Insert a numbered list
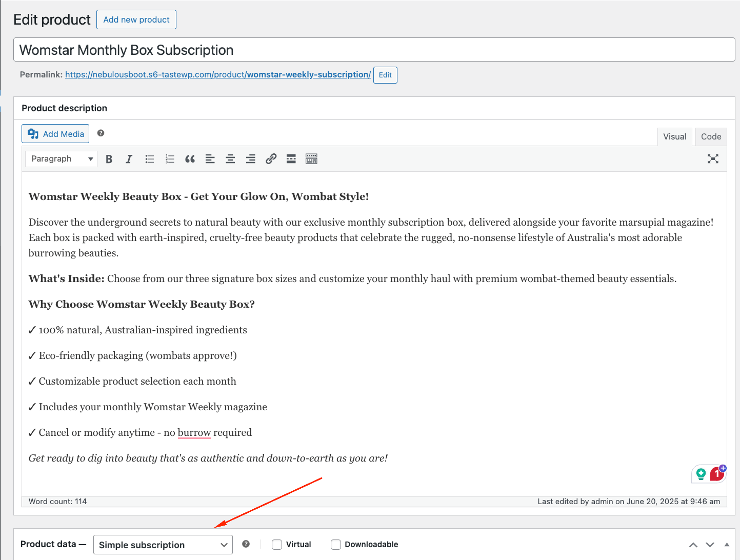740x560 pixels. coord(170,159)
